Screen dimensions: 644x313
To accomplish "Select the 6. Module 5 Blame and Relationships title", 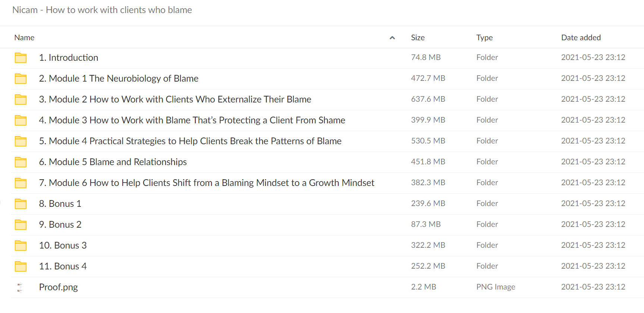I will tap(113, 162).
